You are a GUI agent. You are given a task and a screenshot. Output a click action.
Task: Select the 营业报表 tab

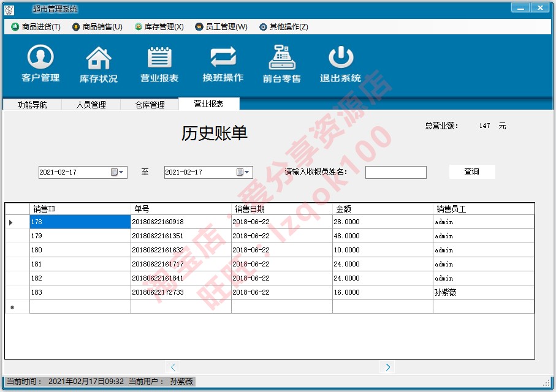pyautogui.click(x=209, y=104)
